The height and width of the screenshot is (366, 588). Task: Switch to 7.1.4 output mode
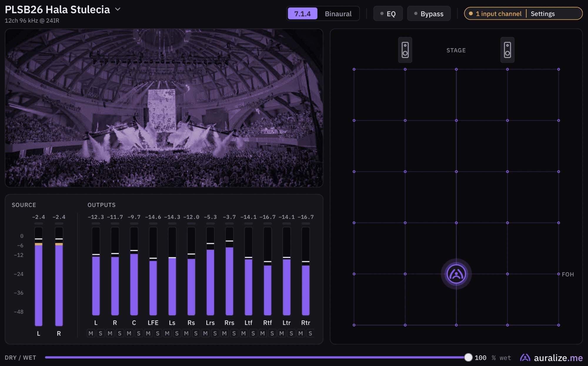click(303, 14)
